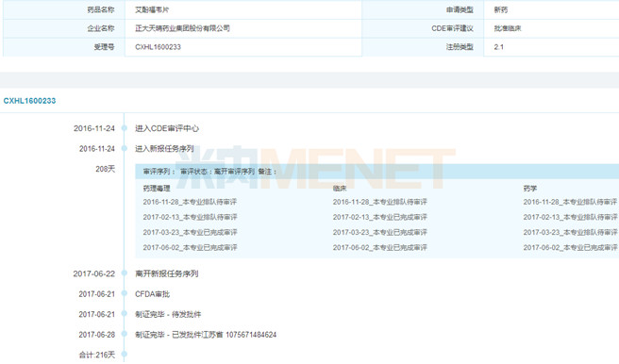Screen dimensions: 619x364
Task: Click the 药品名称 label cell
Action: 64,9
